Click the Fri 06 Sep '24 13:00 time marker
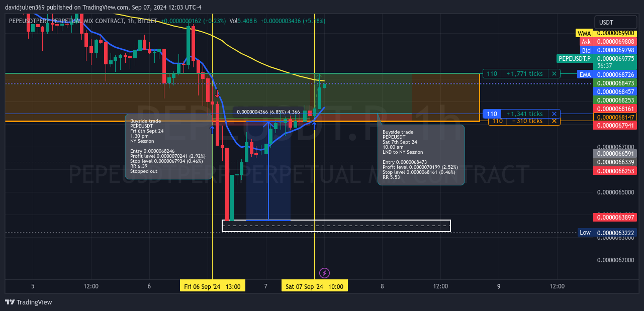 coord(212,286)
